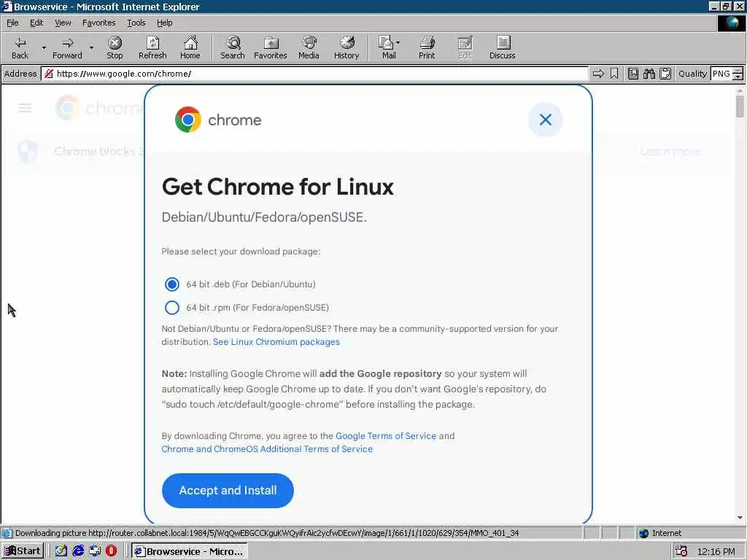747x560 pixels.
Task: Open the View menu
Action: (63, 23)
